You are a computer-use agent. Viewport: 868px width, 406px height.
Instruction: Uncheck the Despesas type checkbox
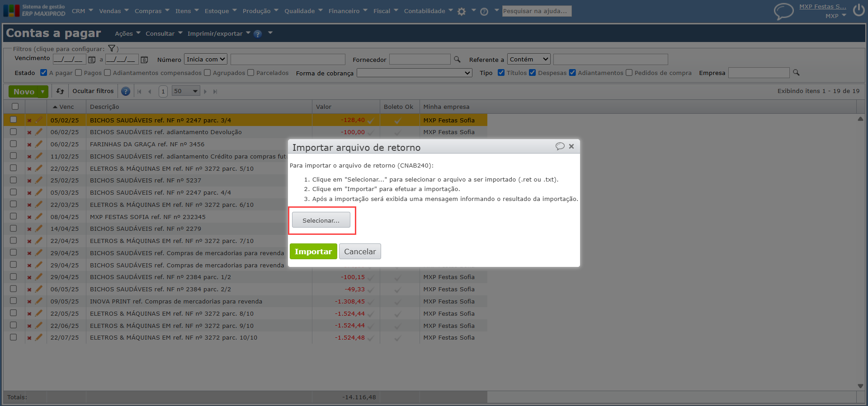point(533,72)
